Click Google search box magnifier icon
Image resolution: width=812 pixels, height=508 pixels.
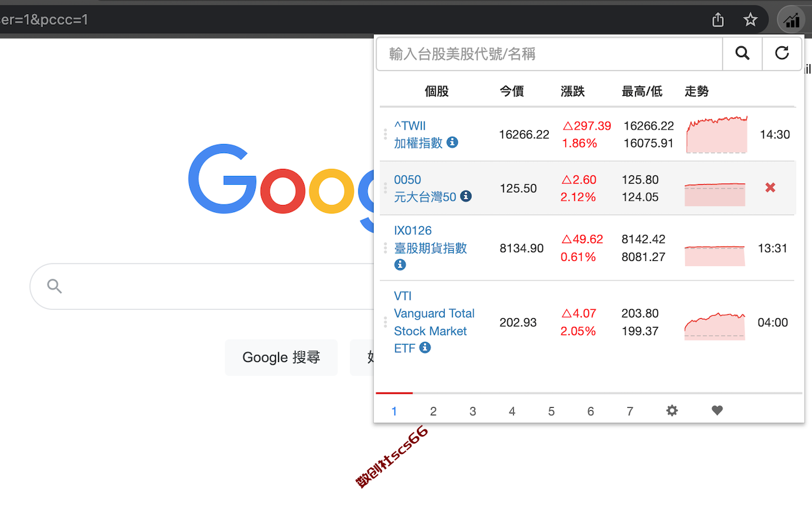[55, 286]
